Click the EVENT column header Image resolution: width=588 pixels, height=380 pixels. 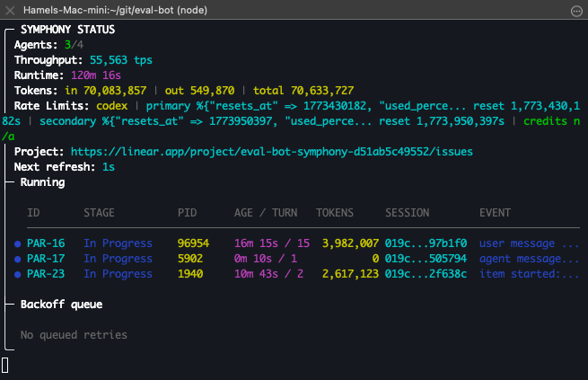496,213
